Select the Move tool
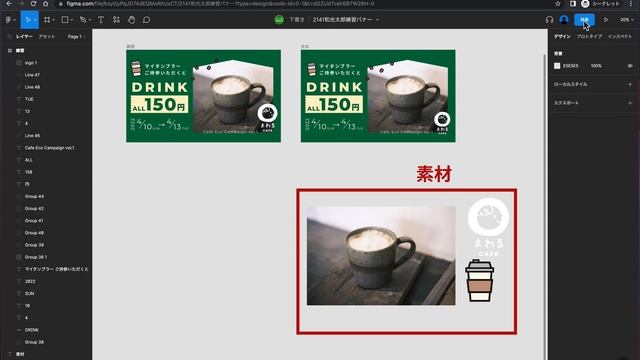Screen dimensions: 640x360 tap(27, 20)
